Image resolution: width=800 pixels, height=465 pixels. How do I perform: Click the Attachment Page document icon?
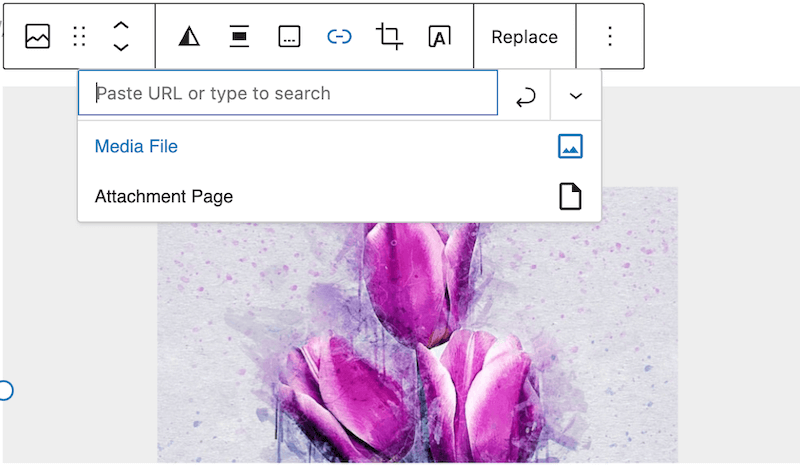(570, 197)
